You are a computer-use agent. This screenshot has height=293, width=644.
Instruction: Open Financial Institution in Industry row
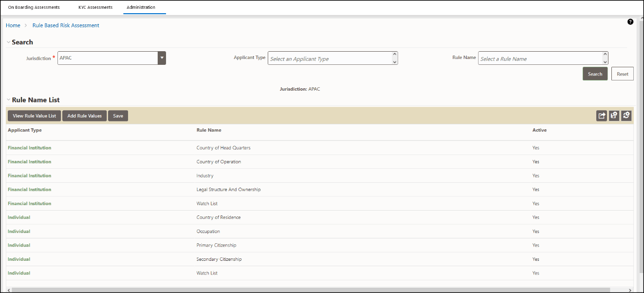coord(29,176)
